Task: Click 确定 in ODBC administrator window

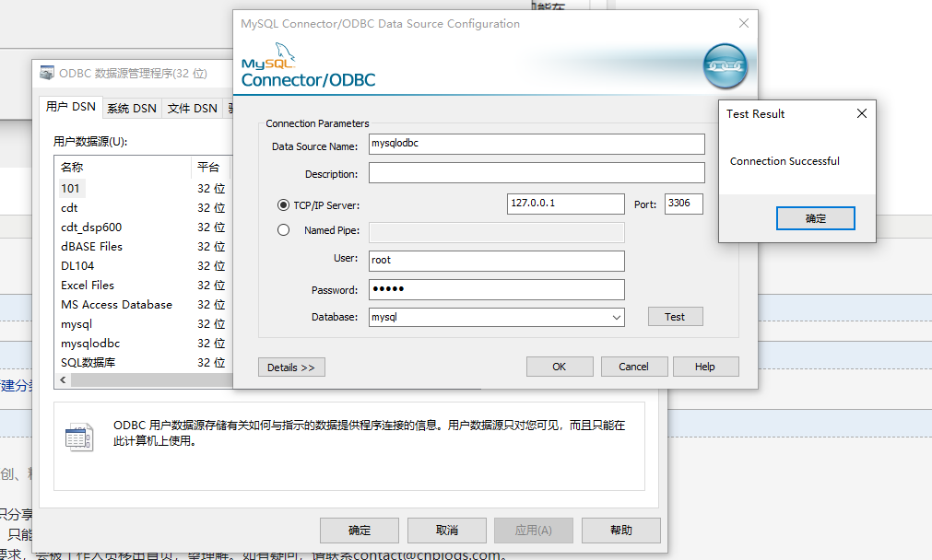Action: pyautogui.click(x=359, y=531)
